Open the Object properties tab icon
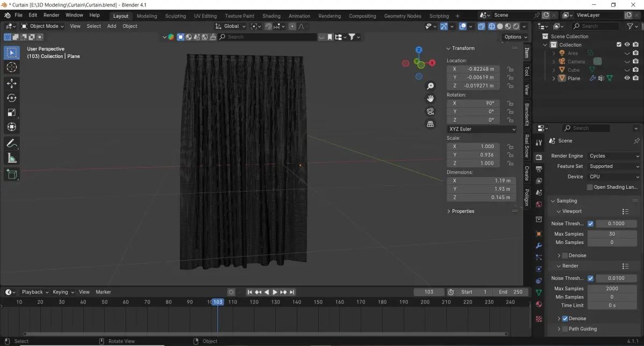644x346 pixels. click(539, 234)
